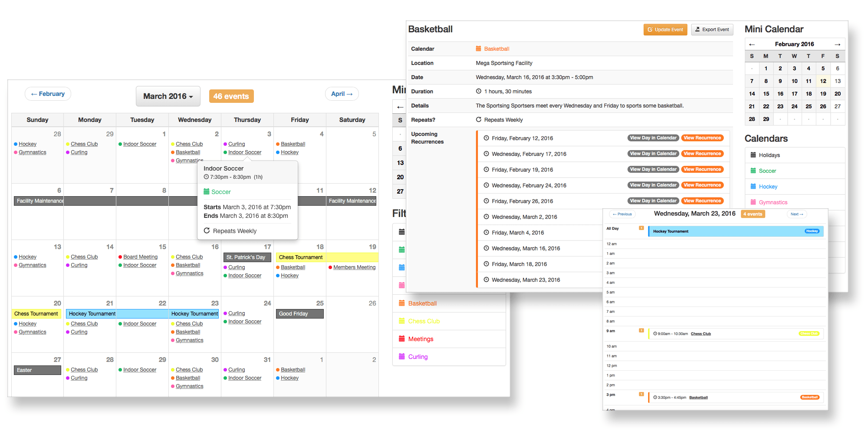The width and height of the screenshot is (868, 434).
Task: Click the Update Event button
Action: coord(665,30)
